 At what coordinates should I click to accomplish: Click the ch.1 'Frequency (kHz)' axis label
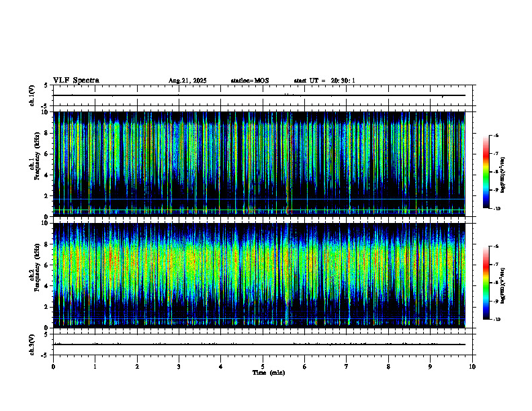point(37,156)
